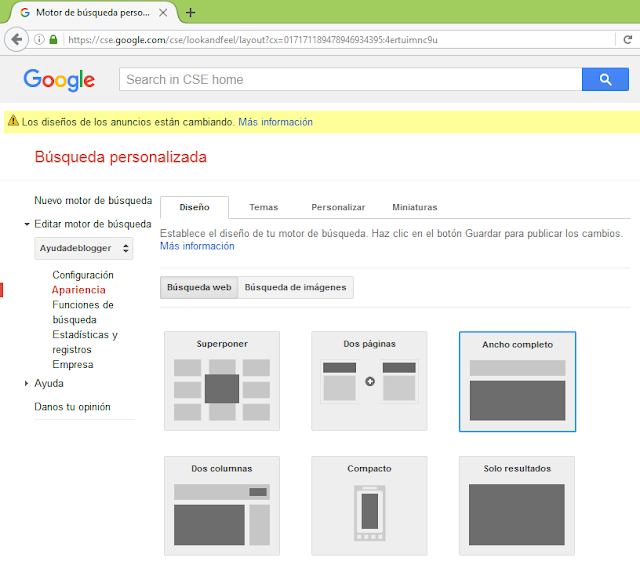Image resolution: width=640 pixels, height=565 pixels.
Task: Click the browser back arrow button
Action: coord(16,40)
